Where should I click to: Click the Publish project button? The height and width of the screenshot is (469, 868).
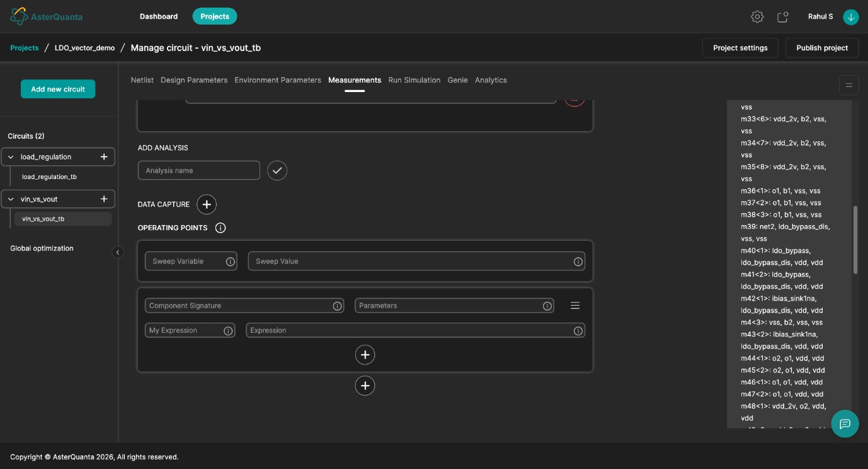click(822, 48)
